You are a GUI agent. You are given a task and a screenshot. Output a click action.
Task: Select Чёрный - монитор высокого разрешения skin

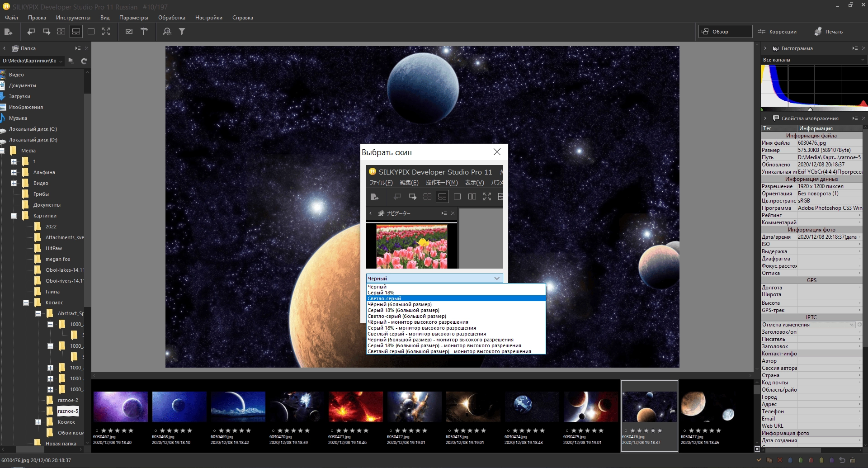[x=456, y=322]
